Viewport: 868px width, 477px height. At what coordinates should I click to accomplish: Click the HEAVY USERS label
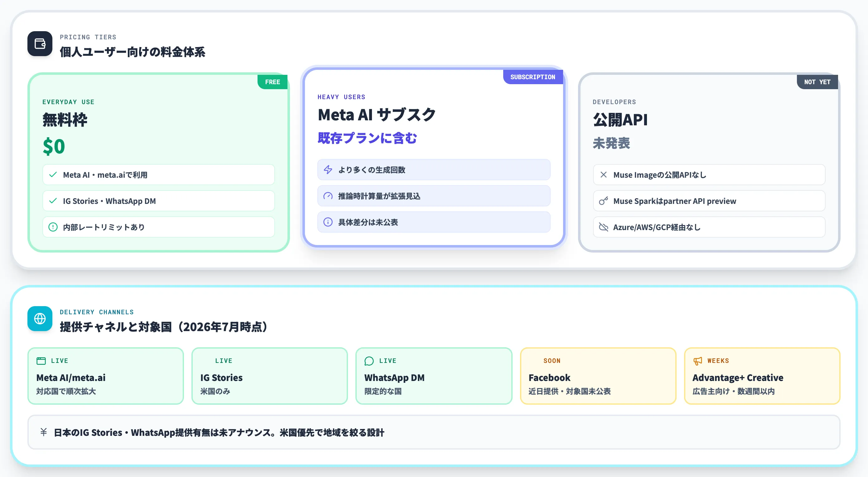pyautogui.click(x=341, y=97)
